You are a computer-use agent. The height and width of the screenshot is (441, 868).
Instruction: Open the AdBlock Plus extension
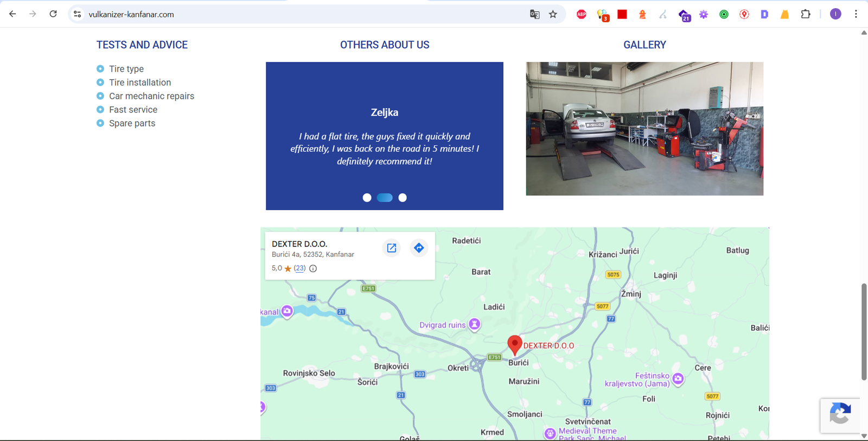click(x=582, y=15)
